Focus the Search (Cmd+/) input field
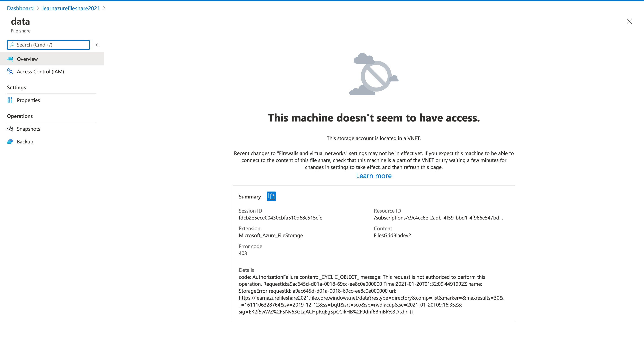The width and height of the screenshot is (644, 341). pos(52,45)
